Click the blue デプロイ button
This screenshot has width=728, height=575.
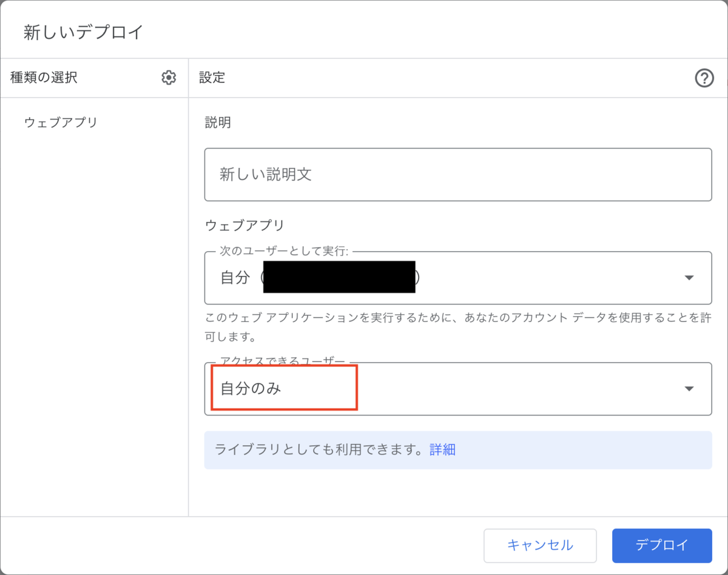(x=662, y=545)
